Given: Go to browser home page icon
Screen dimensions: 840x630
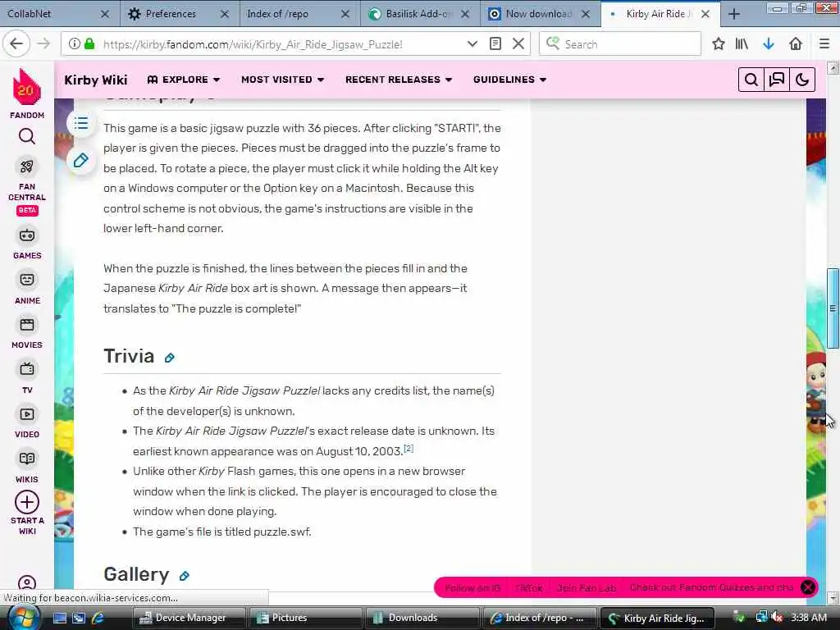Looking at the screenshot, I should click(796, 44).
